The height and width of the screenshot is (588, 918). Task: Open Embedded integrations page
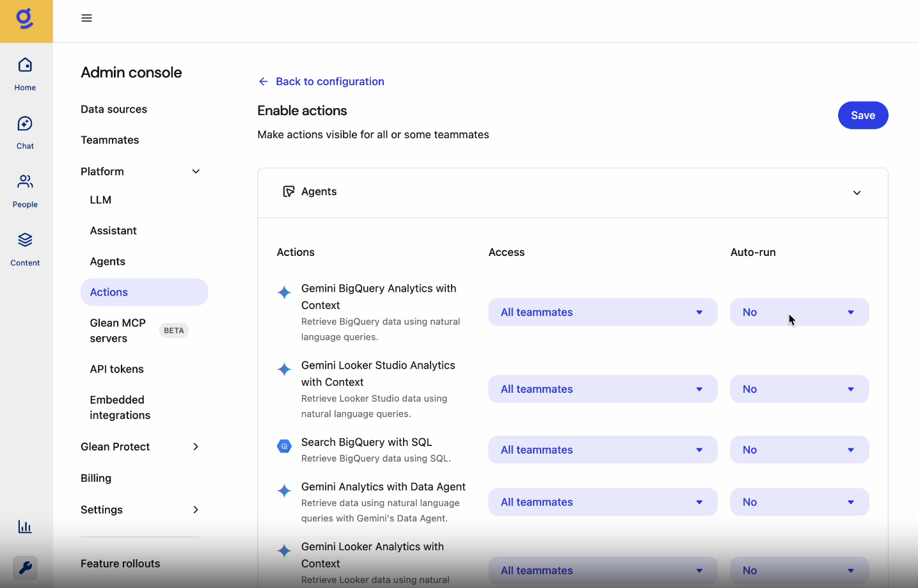pyautogui.click(x=120, y=408)
